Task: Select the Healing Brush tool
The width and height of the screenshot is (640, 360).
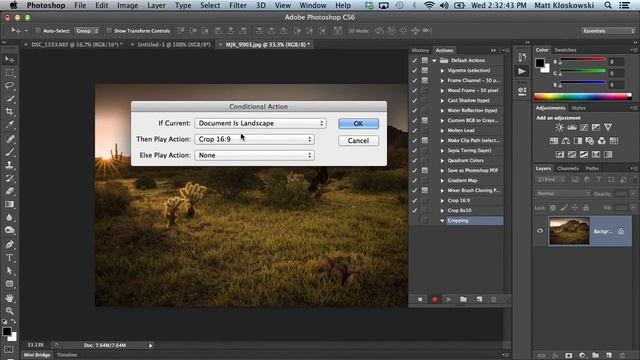Action: coord(9,139)
